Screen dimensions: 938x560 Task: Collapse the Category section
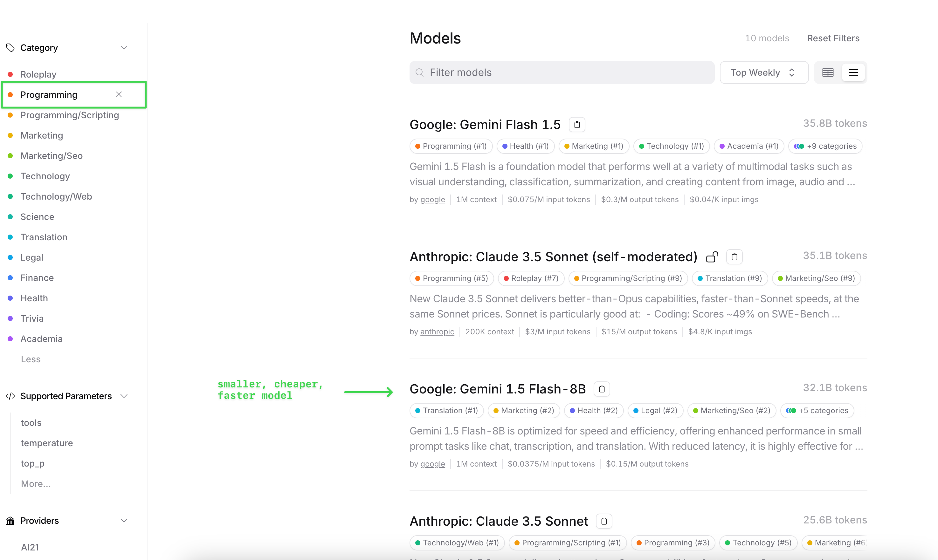tap(124, 48)
